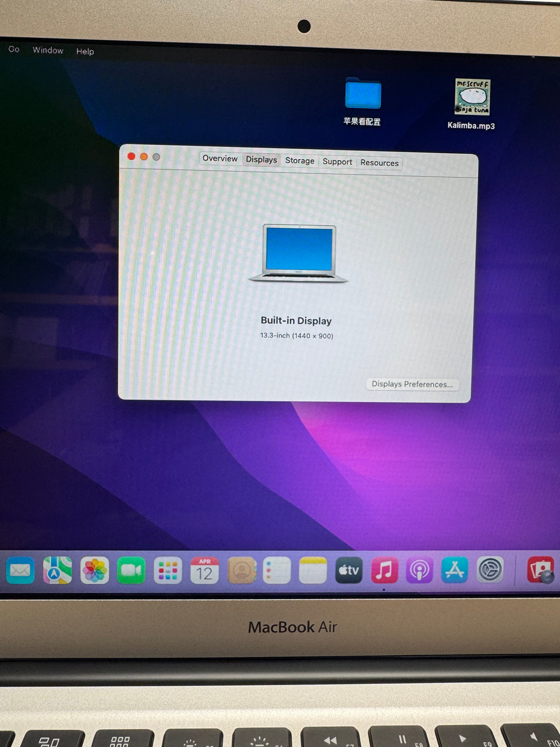
Task: Open the Calendar showing APR 12
Action: tap(205, 570)
